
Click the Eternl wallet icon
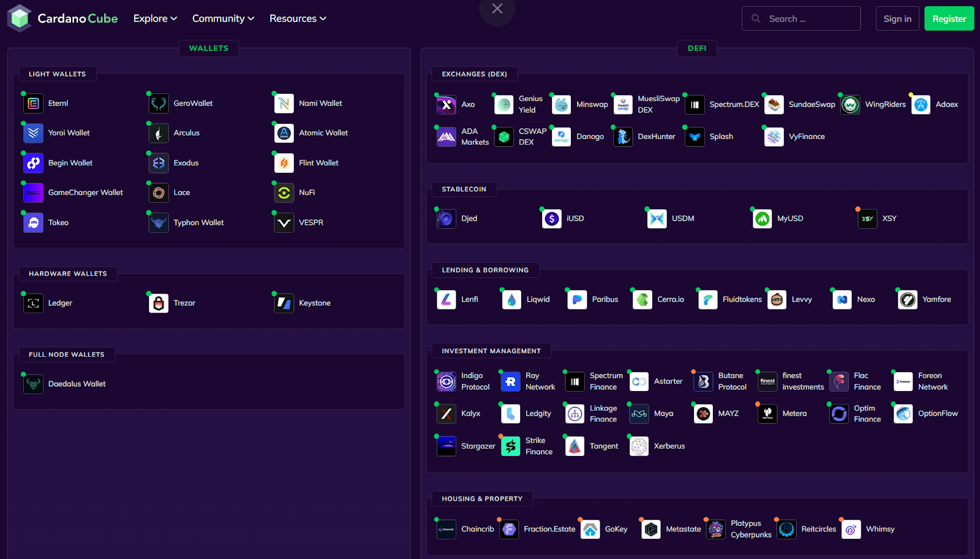(34, 104)
